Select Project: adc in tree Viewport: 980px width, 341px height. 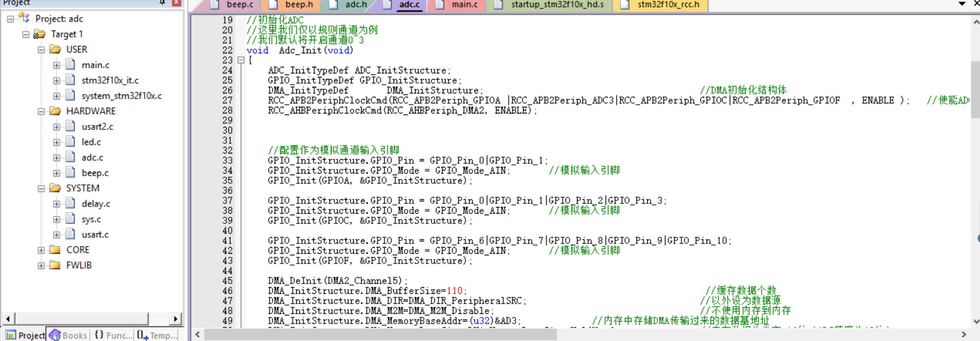point(59,18)
